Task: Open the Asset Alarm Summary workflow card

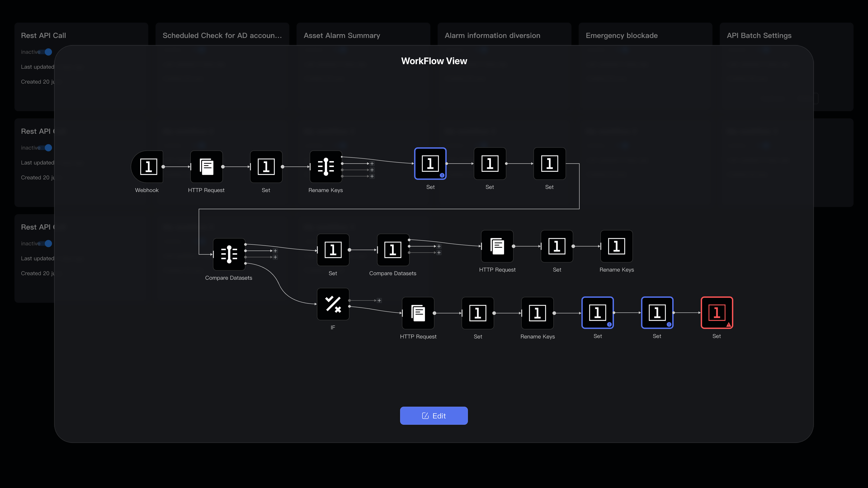Action: (342, 35)
